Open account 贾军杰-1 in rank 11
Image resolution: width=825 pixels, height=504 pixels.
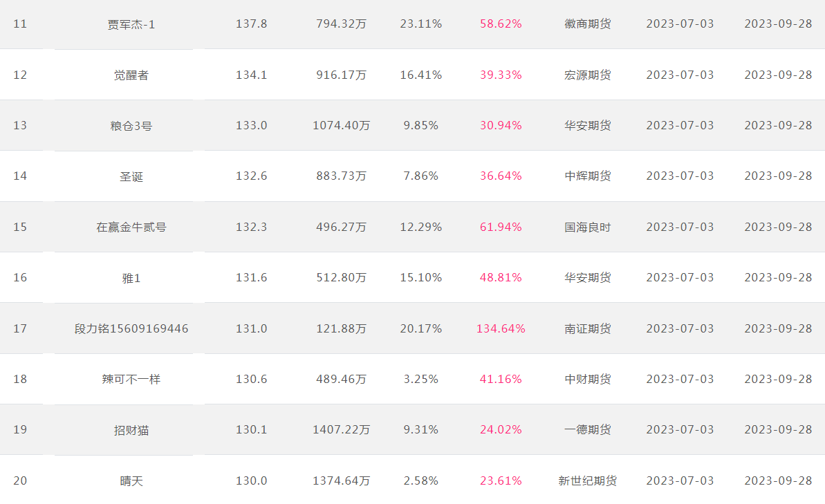tap(131, 24)
